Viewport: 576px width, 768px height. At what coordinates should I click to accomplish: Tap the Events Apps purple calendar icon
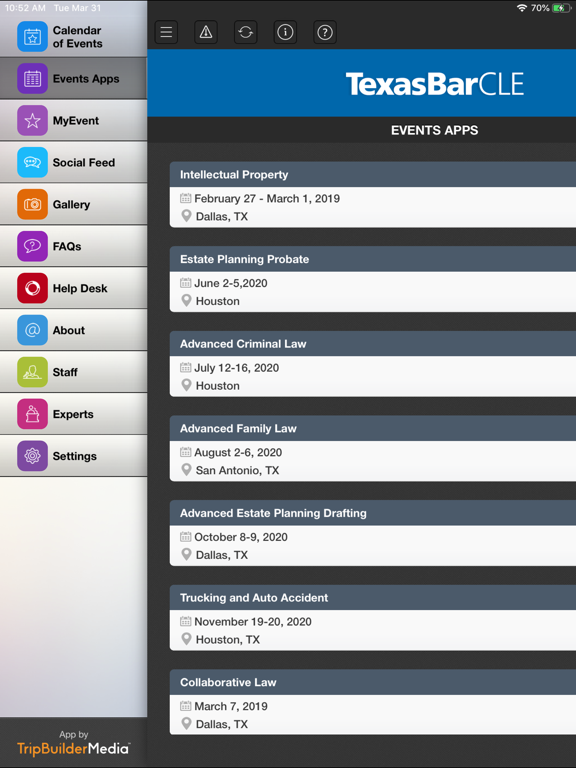[32, 78]
